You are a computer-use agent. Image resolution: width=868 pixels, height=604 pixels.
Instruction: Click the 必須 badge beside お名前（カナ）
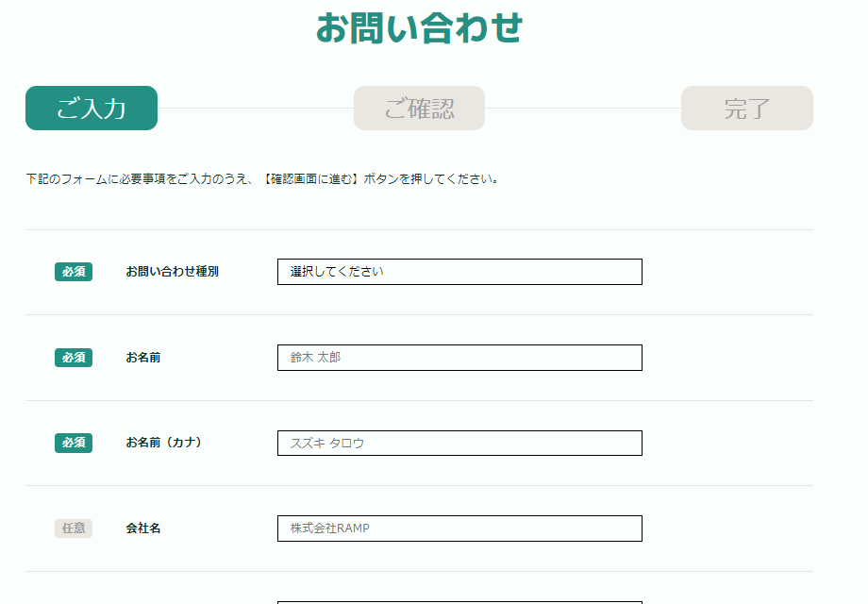(74, 443)
